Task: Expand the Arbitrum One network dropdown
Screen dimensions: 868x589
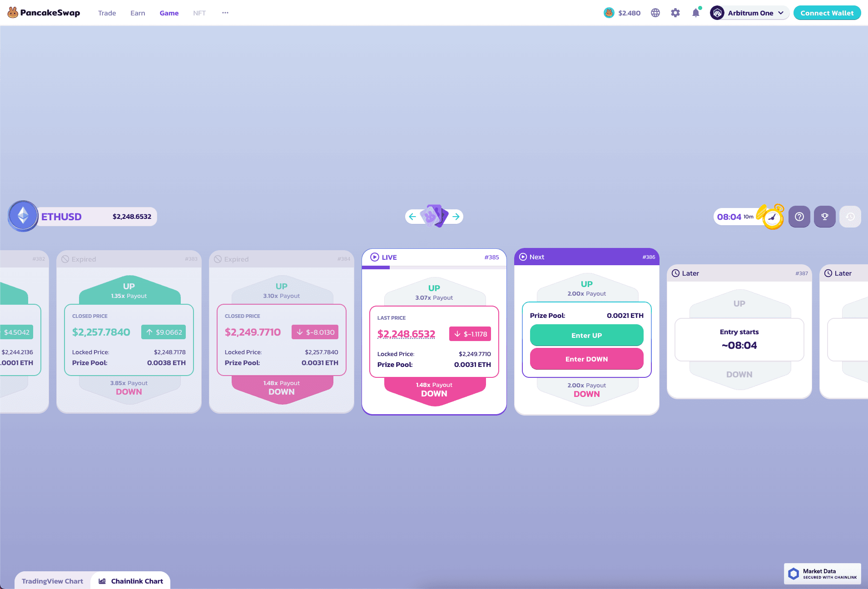Action: 749,13
